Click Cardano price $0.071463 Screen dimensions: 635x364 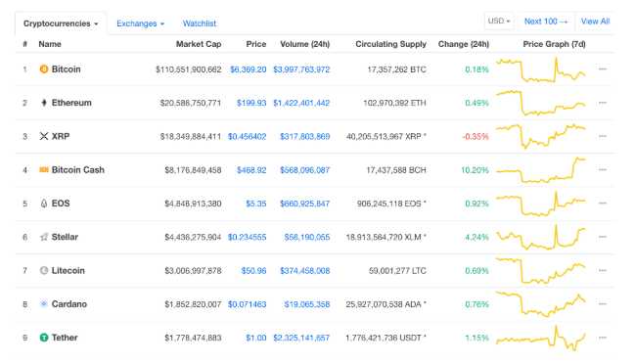click(247, 304)
